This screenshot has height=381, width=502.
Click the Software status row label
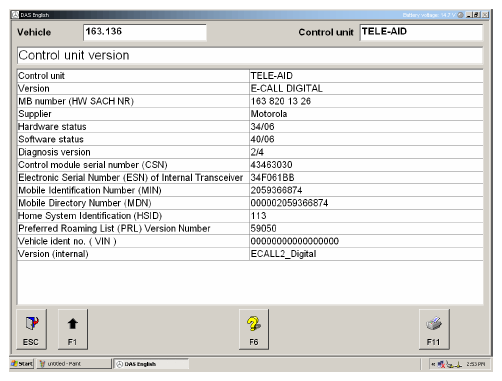51,139
